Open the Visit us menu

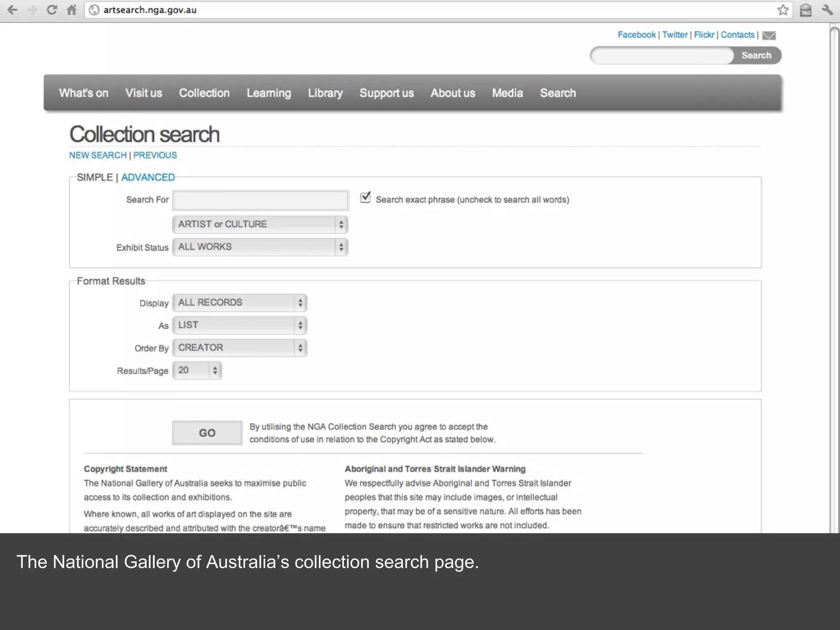(144, 93)
